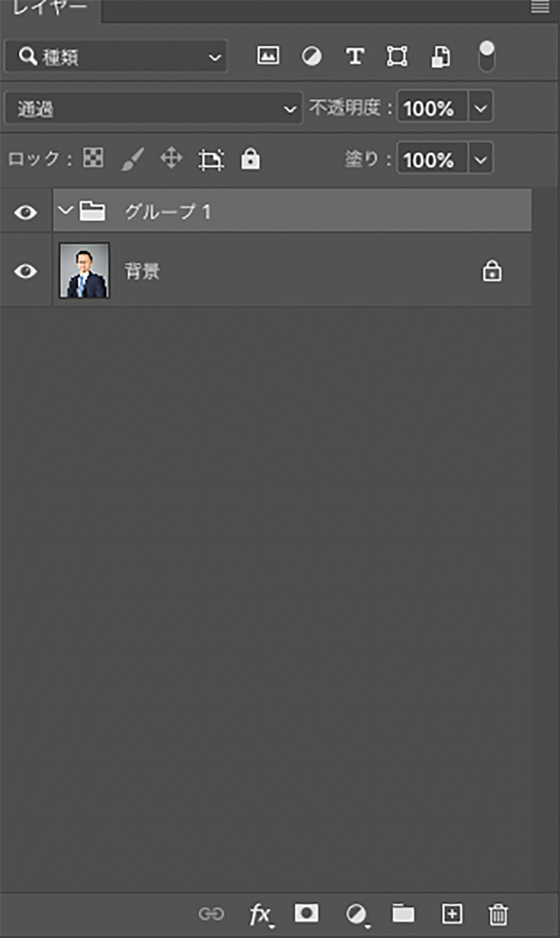The width and height of the screenshot is (560, 938).
Task: Lock image pixels brush icon
Action: 132,159
